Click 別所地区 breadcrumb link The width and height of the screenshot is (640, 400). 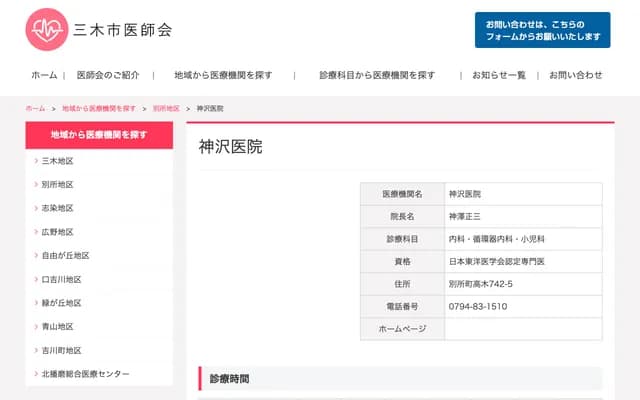coord(166,108)
